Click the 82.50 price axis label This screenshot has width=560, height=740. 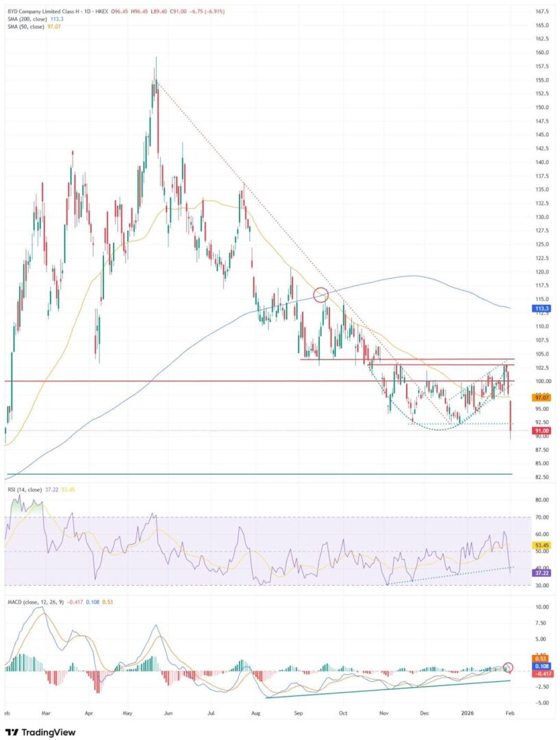coord(544,477)
